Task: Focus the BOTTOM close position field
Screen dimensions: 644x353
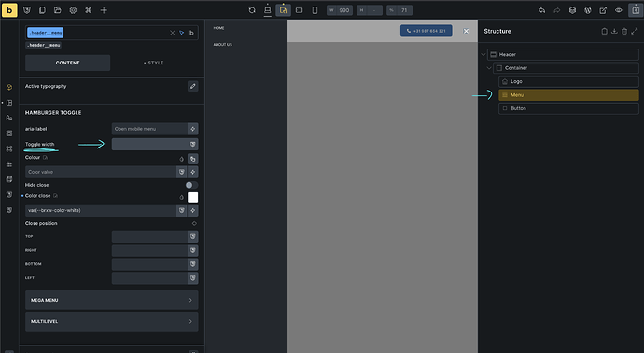Action: (x=149, y=264)
